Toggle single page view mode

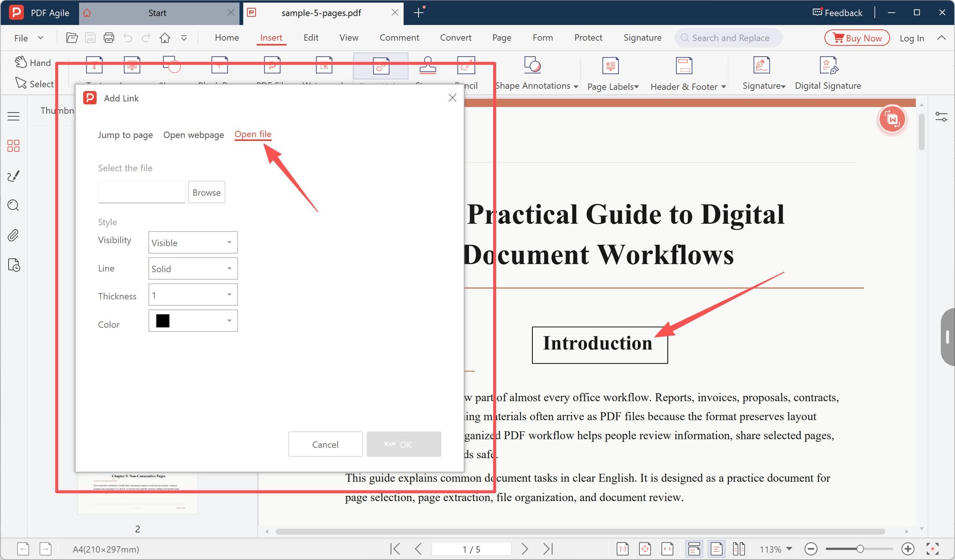click(x=716, y=549)
